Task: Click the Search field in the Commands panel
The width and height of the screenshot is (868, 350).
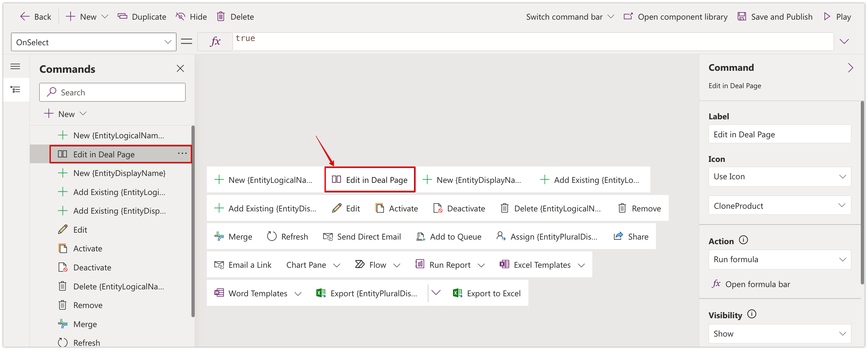Action: point(112,92)
